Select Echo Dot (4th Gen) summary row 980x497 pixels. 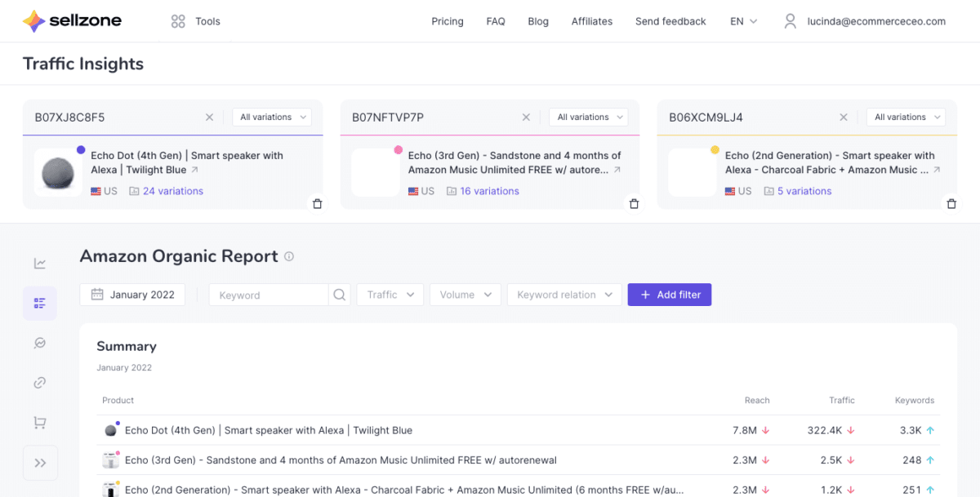point(518,430)
